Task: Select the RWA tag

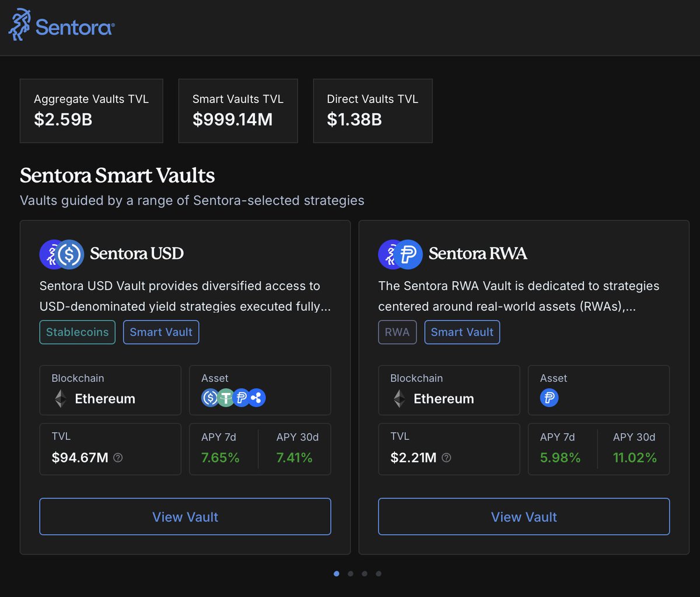Action: [397, 332]
